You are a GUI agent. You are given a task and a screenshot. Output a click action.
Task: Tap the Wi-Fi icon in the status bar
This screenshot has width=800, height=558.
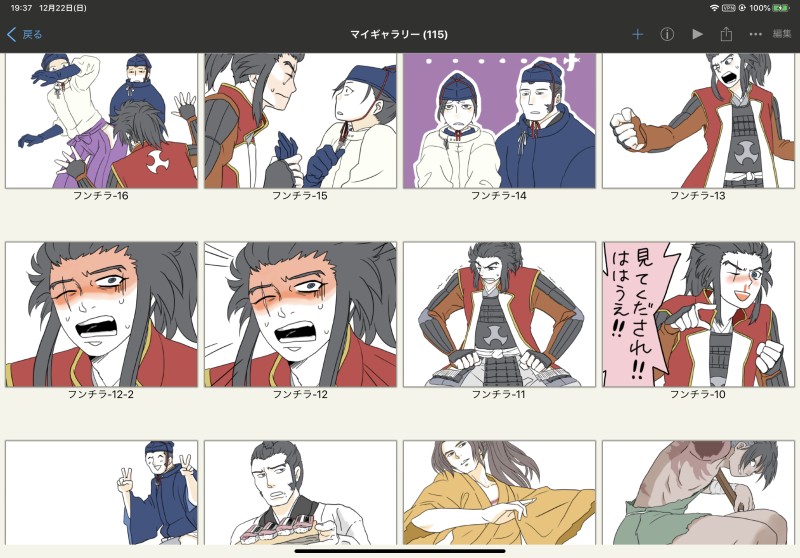pyautogui.click(x=714, y=8)
